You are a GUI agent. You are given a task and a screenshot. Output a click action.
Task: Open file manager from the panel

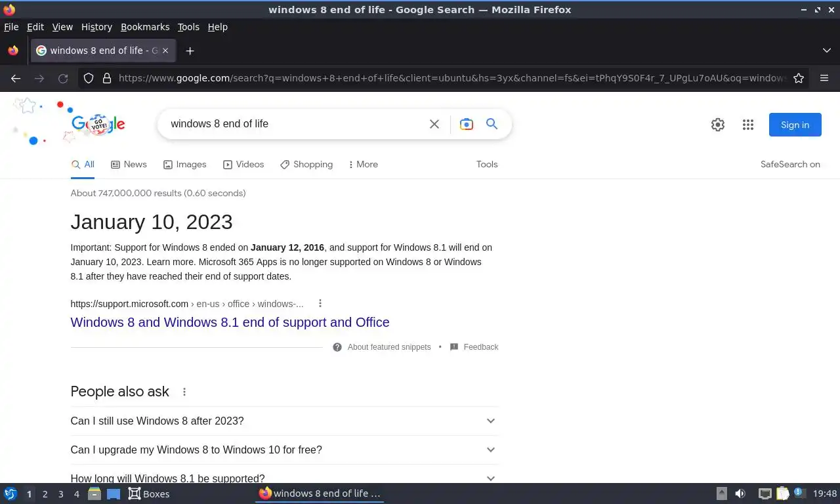tap(94, 493)
